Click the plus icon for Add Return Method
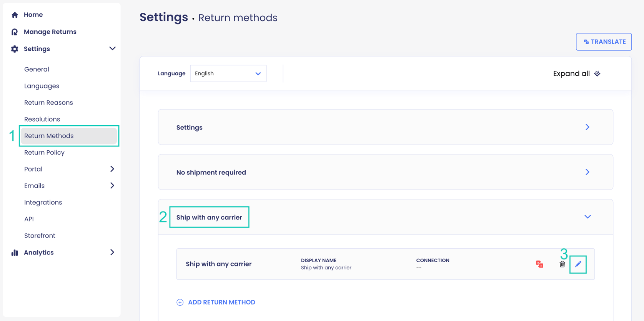Viewport: 644px width, 321px height. tap(180, 302)
